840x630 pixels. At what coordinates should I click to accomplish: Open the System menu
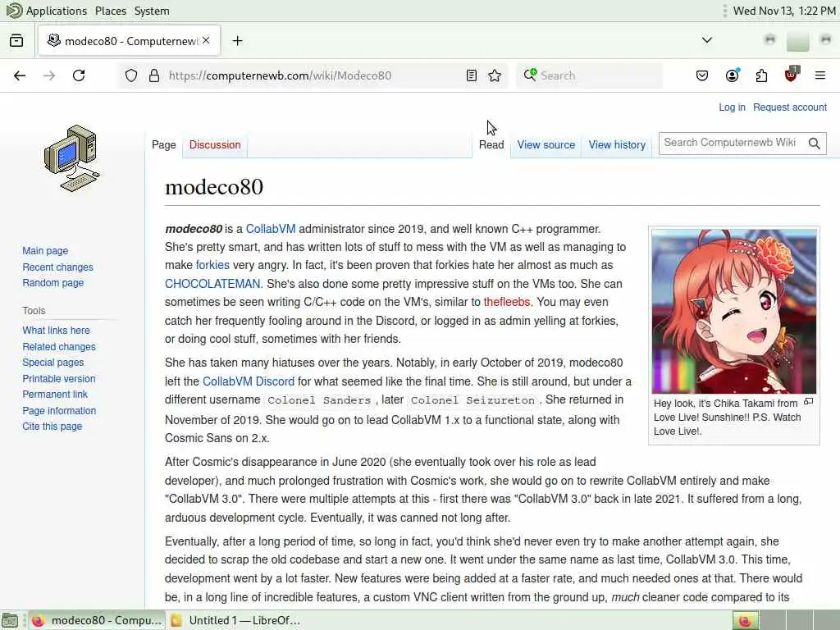[x=152, y=11]
